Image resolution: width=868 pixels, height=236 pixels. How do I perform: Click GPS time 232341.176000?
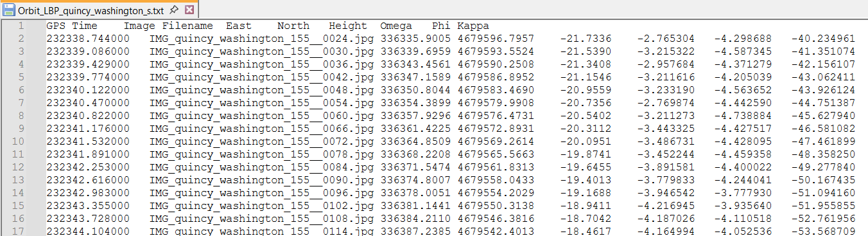[x=88, y=129]
